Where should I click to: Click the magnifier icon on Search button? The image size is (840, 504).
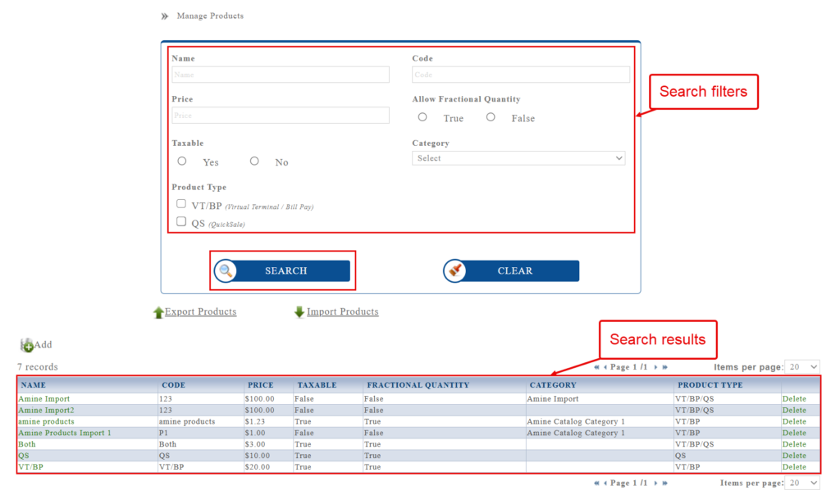226,270
